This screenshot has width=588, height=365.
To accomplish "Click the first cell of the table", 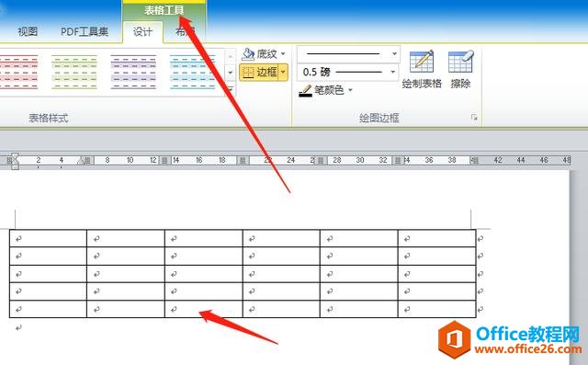I will [48, 238].
